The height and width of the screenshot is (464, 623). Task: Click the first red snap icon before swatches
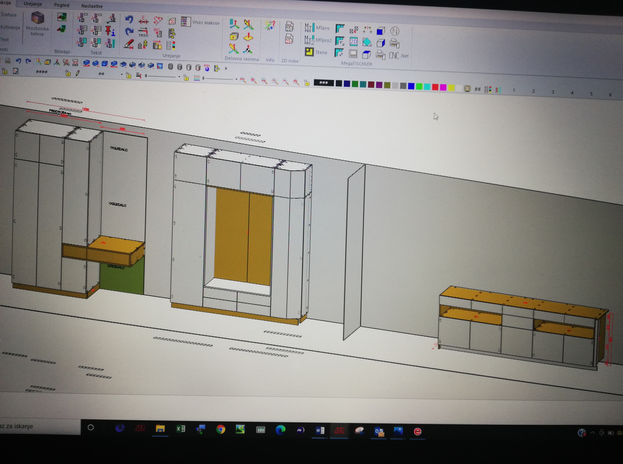[242, 80]
